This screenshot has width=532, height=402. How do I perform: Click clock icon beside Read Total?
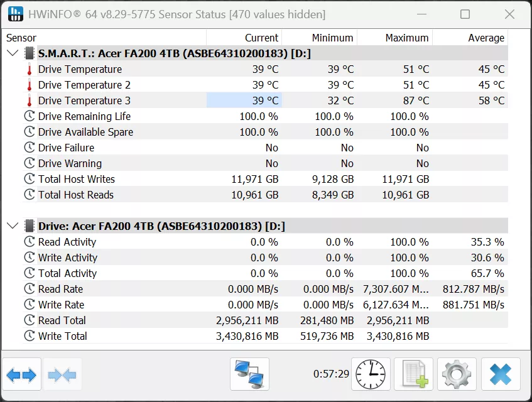coord(30,320)
